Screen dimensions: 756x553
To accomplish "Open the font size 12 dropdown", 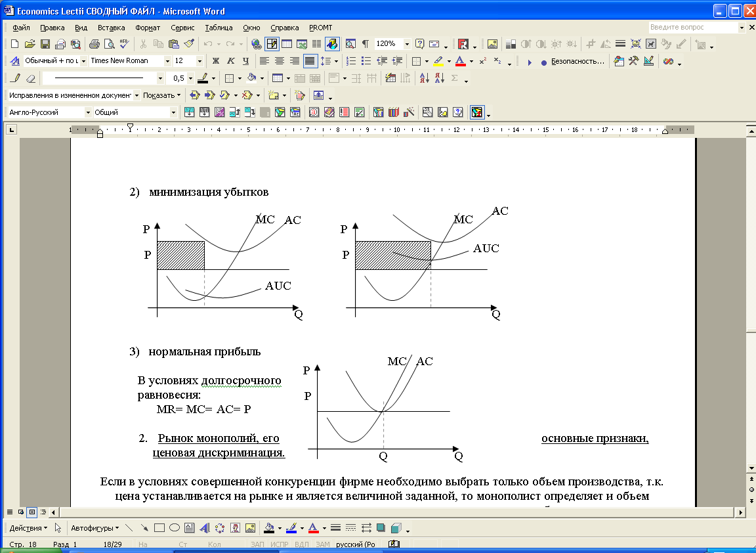I will 199,61.
